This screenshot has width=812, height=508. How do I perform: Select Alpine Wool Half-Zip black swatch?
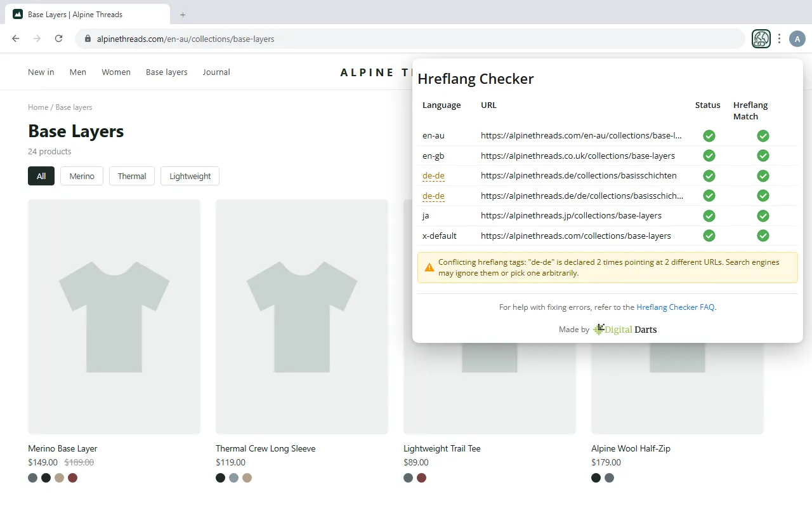[596, 478]
